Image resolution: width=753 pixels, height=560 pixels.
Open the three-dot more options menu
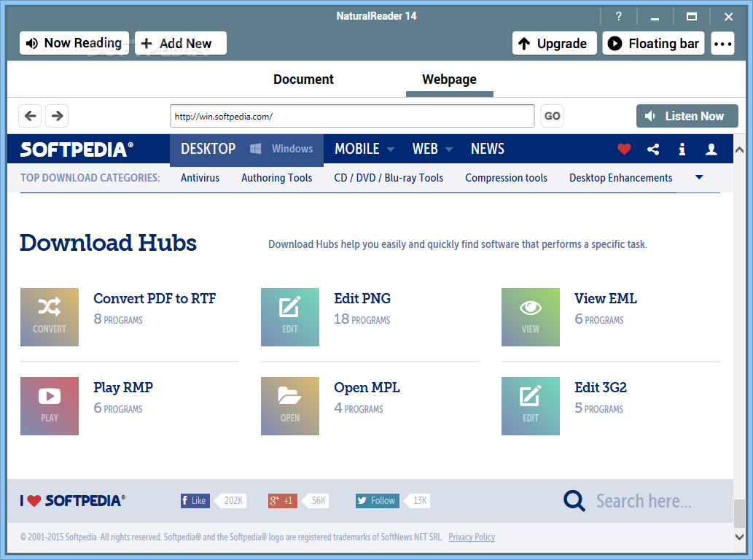722,44
